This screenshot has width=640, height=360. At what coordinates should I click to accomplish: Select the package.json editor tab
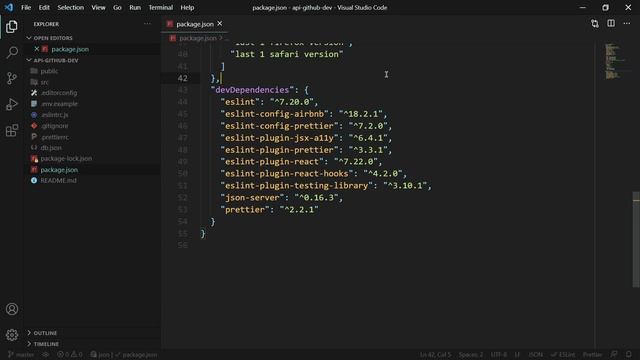pyautogui.click(x=194, y=24)
